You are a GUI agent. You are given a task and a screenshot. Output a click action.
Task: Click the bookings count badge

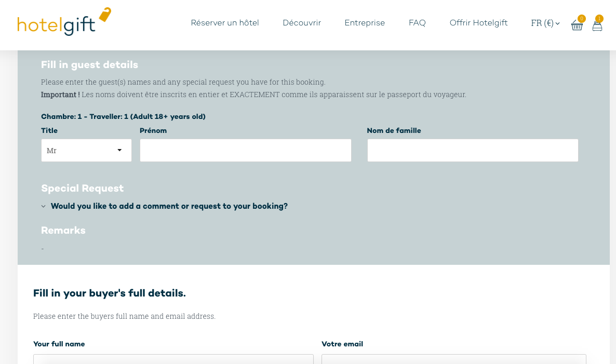pyautogui.click(x=599, y=19)
